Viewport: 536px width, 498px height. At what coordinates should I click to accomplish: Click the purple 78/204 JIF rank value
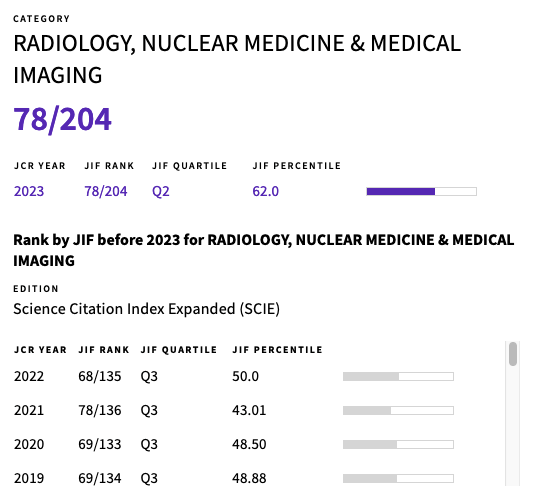[106, 191]
